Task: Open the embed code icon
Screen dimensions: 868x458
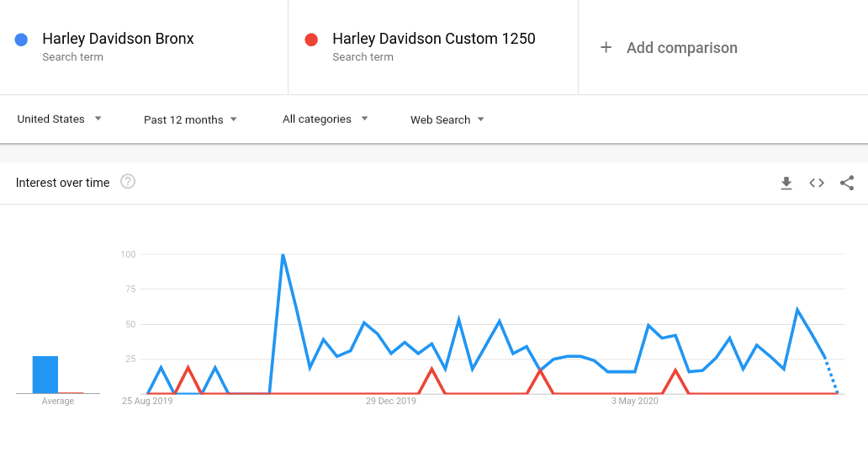Action: click(817, 183)
